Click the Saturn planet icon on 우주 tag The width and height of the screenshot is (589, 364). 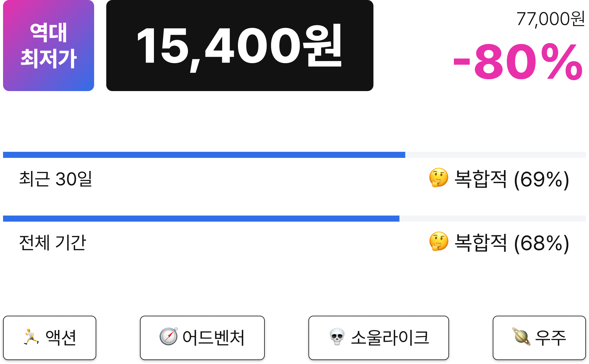pyautogui.click(x=521, y=336)
